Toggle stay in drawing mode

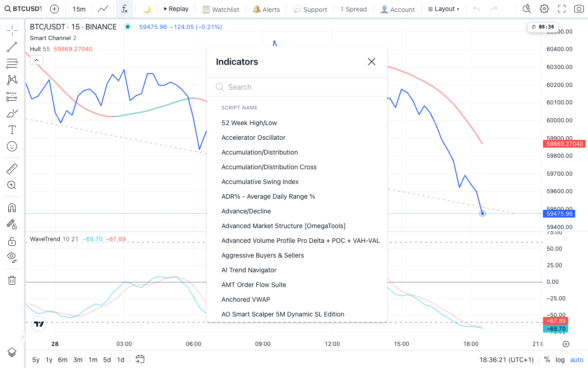[12, 224]
